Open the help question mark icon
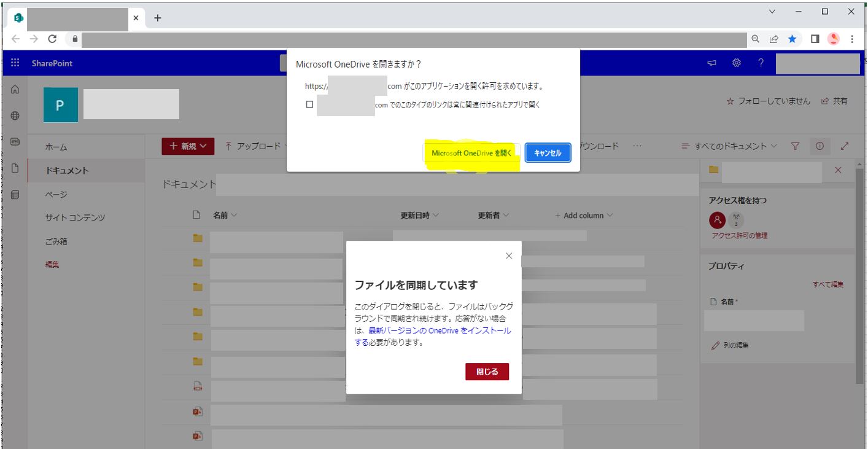 click(761, 63)
